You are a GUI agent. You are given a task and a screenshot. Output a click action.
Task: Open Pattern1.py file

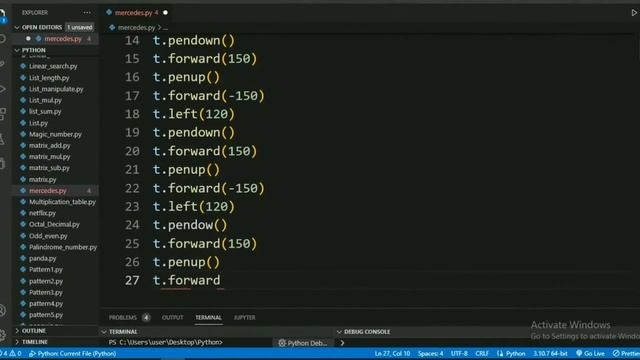click(46, 270)
